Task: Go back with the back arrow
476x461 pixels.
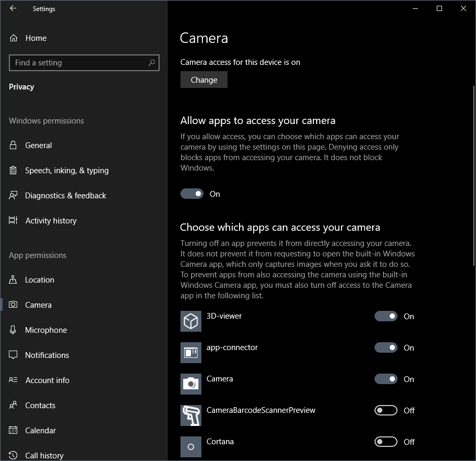Action: (x=13, y=8)
